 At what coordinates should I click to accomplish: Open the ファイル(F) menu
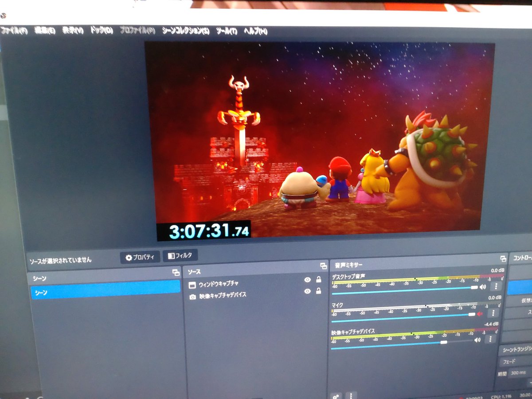click(13, 31)
